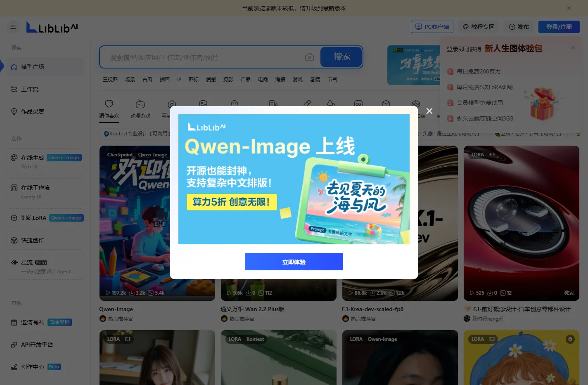Open 在线生成 Web UI
This screenshot has height=385, width=588.
tap(45, 161)
